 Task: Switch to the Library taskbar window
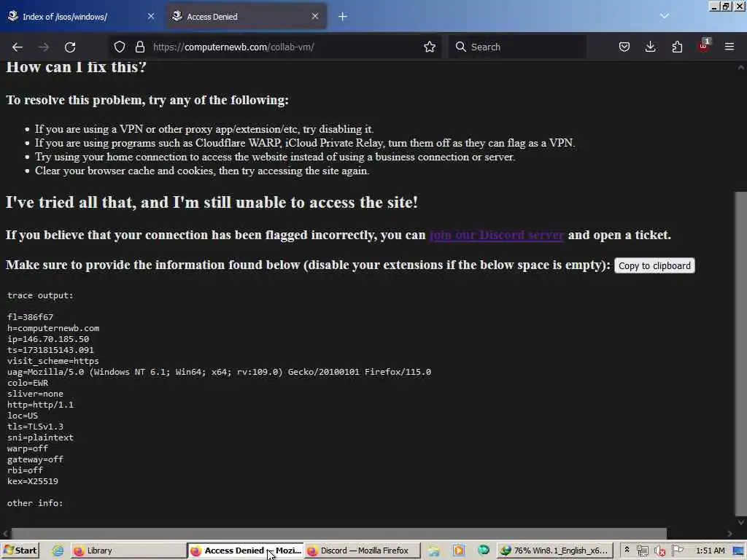click(128, 551)
